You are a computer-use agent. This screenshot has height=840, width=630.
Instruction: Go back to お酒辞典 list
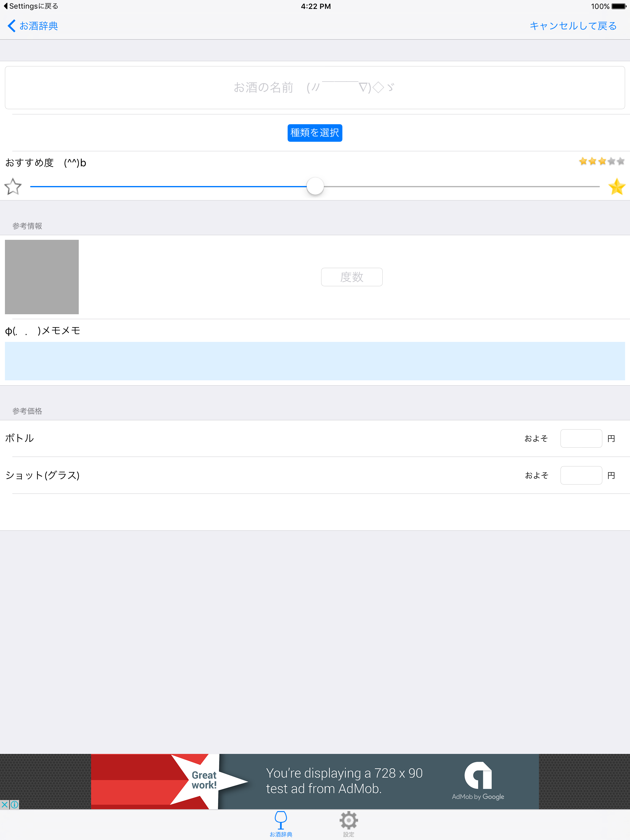(33, 26)
